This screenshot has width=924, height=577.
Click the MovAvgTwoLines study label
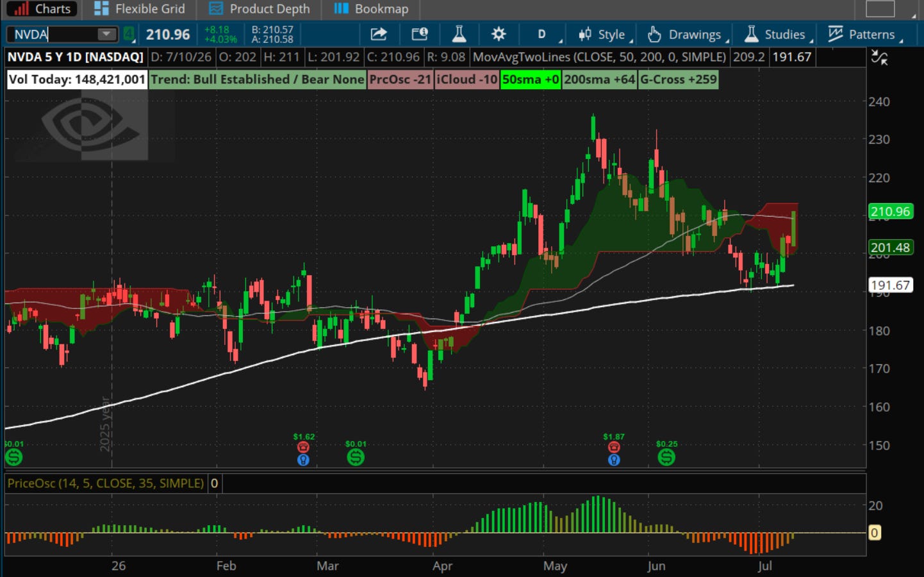point(599,57)
